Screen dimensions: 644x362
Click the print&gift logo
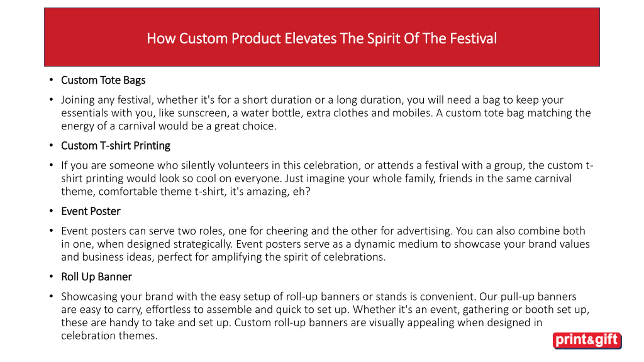pyautogui.click(x=587, y=340)
